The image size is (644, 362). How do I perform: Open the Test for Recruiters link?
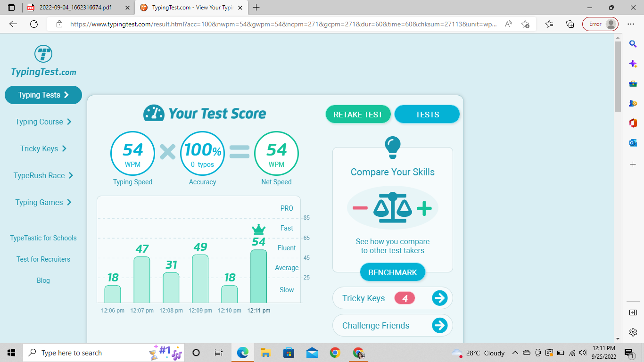pyautogui.click(x=43, y=259)
